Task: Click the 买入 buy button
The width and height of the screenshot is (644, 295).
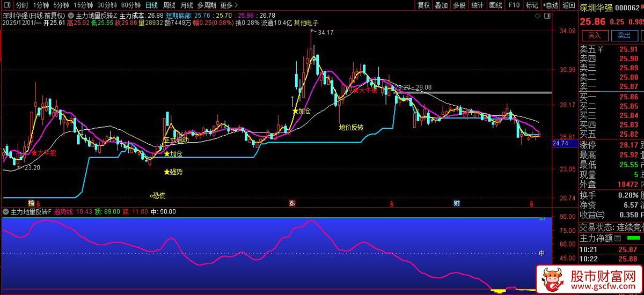Action: pos(594,35)
